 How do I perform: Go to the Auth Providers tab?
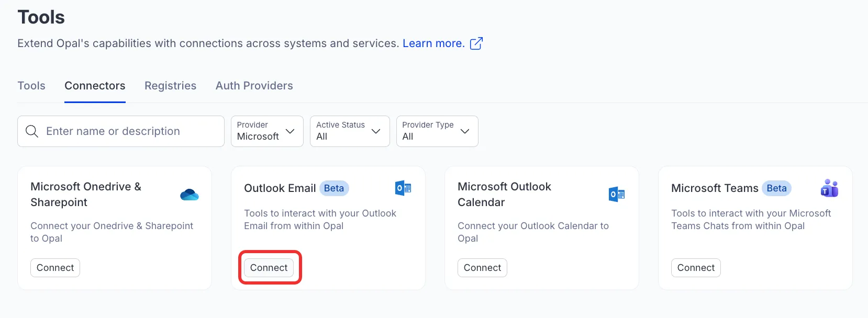pyautogui.click(x=254, y=86)
